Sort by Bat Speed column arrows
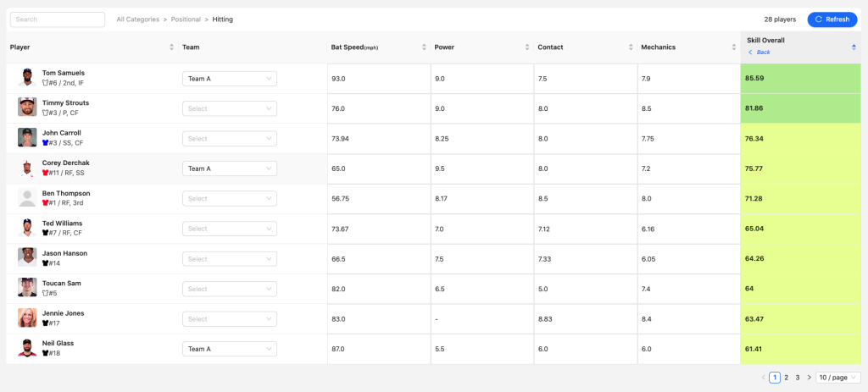Screen dimensions: 868x392 coord(424,47)
